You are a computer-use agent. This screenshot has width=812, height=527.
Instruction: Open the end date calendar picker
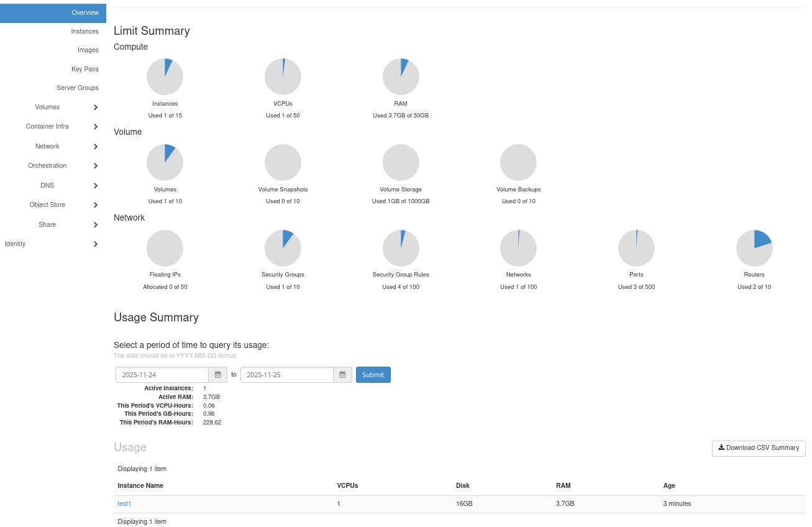click(342, 375)
